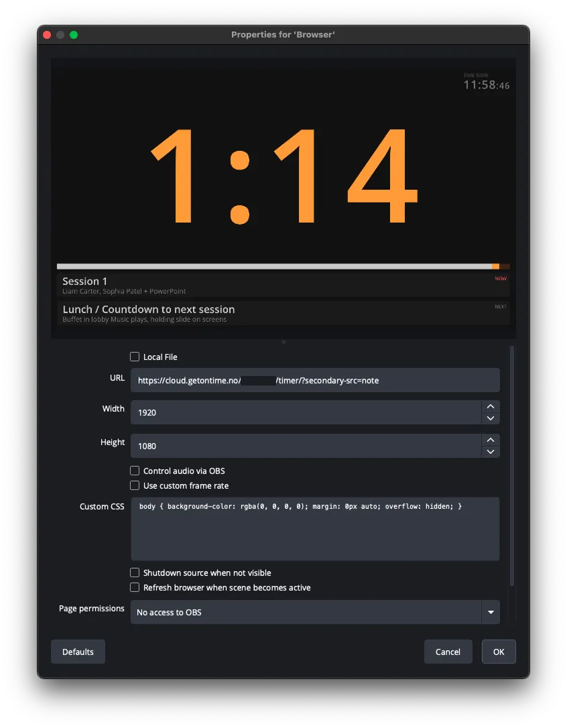Image resolution: width=567 pixels, height=728 pixels.
Task: Toggle Refresh browser when scene becomes active
Action: click(135, 588)
